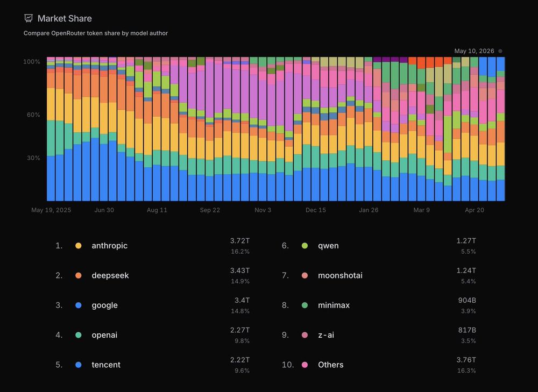Viewport: 538px width, 392px height.
Task: Click the Market Share chart icon
Action: click(29, 18)
